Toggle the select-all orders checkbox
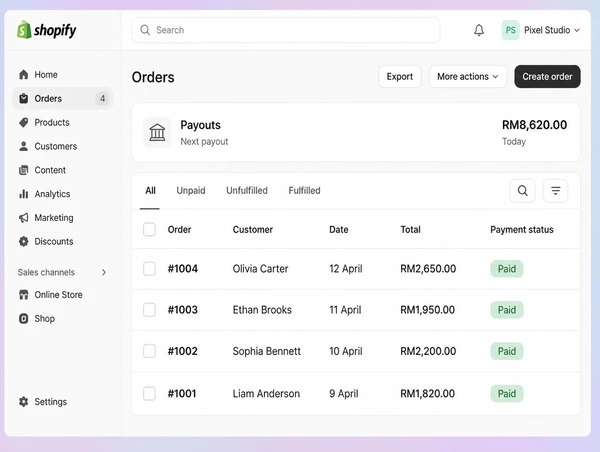The width and height of the screenshot is (600, 452). point(149,230)
